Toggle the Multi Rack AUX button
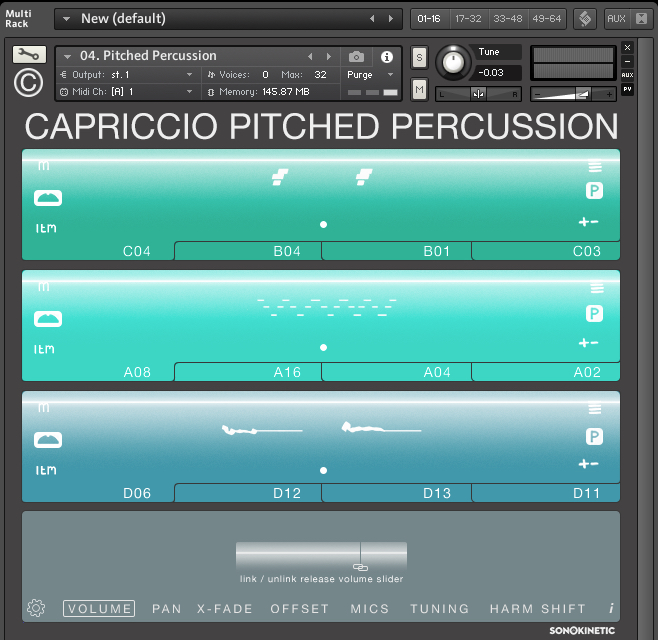Viewport: 658px width, 640px height. coord(616,19)
